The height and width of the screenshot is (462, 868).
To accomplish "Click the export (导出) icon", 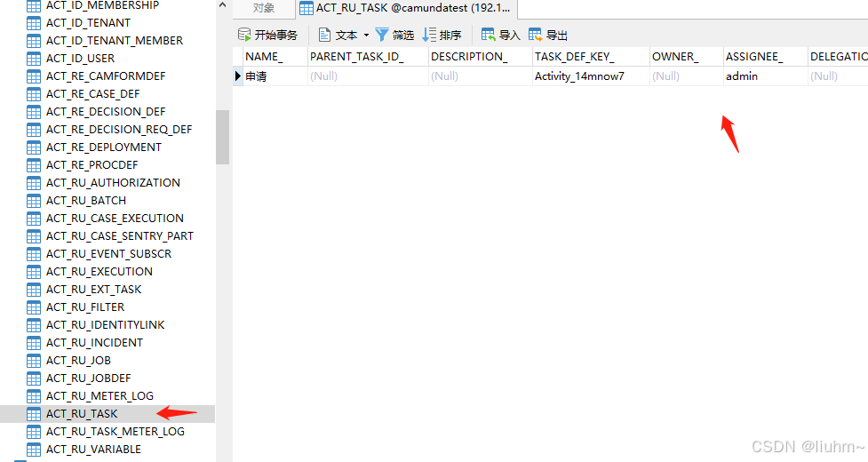I will [536, 35].
